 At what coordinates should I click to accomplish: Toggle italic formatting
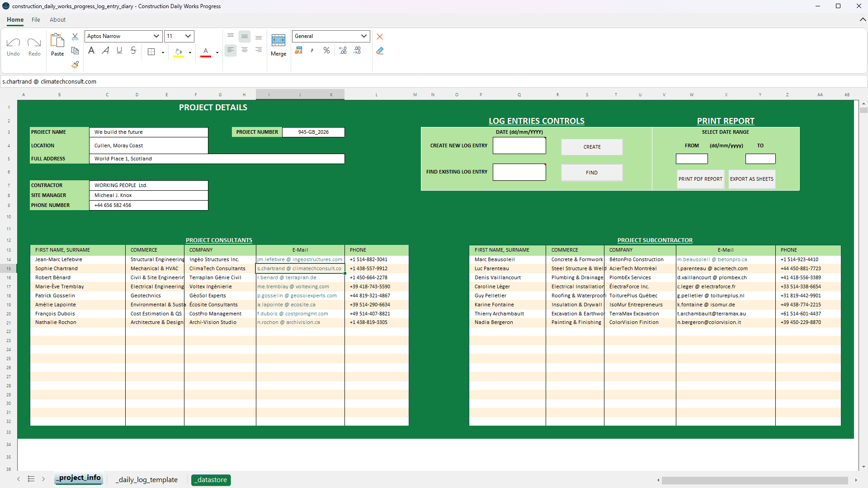(105, 50)
